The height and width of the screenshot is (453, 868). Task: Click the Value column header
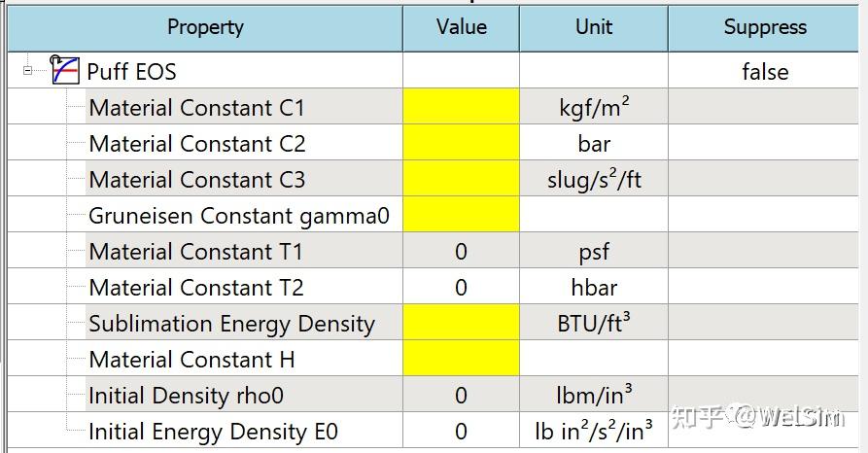coord(461,27)
